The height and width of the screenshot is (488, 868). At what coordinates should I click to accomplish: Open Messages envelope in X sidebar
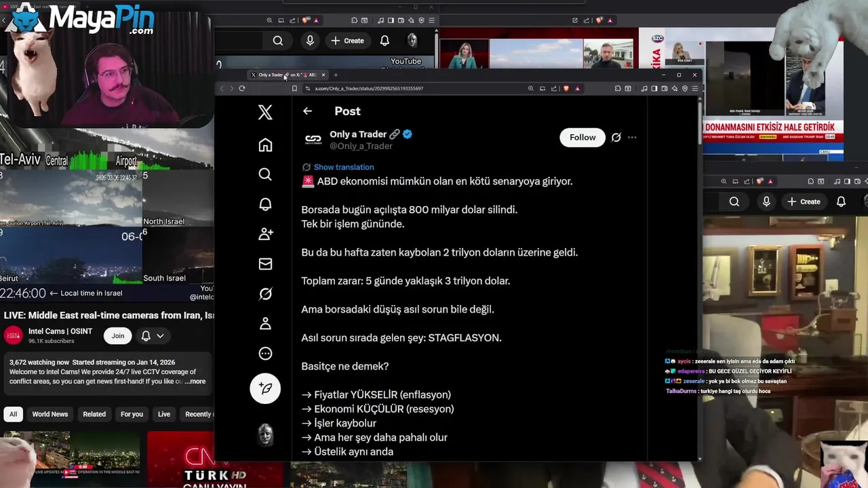coord(265,264)
